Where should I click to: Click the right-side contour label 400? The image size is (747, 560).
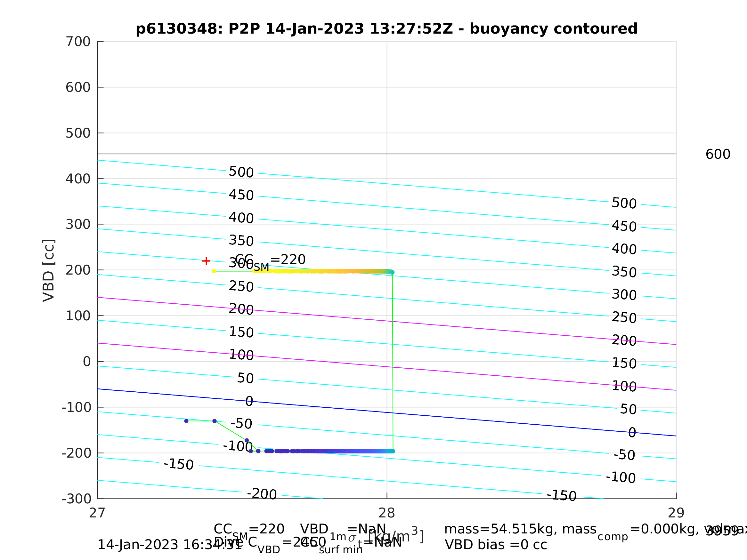coord(624,249)
